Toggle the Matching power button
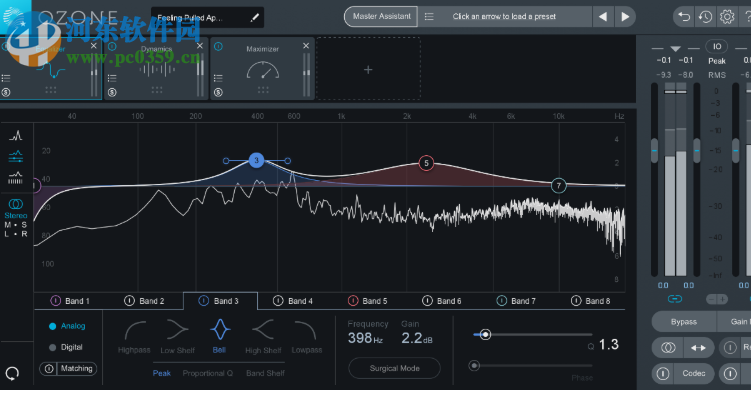751x393 pixels. tap(48, 369)
